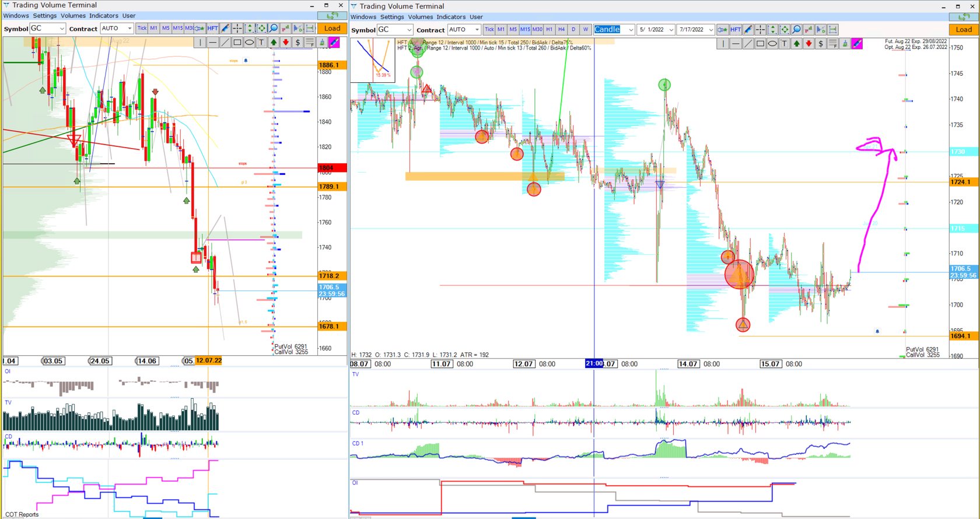Click the volume bars icon in right window

pyautogui.click(x=808, y=29)
